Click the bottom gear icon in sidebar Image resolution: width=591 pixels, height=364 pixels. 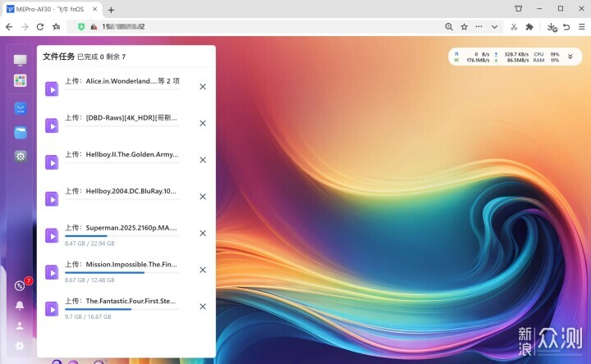[20, 346]
